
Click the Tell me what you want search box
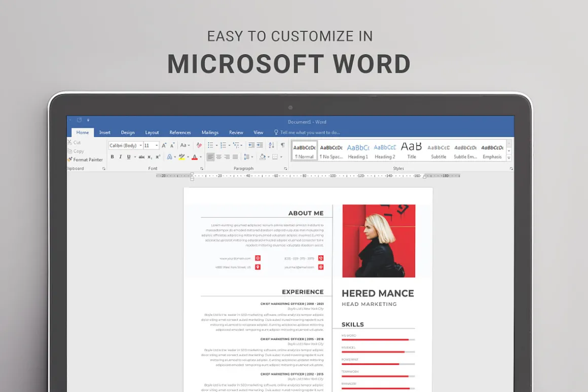tap(307, 132)
